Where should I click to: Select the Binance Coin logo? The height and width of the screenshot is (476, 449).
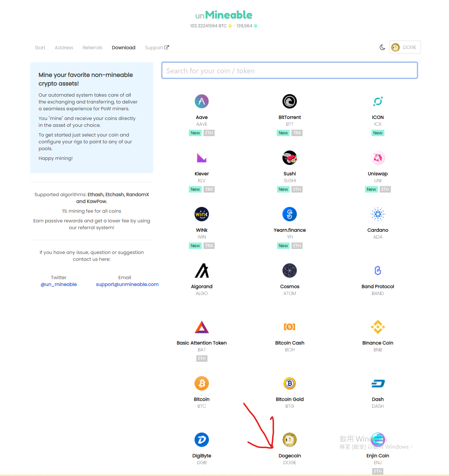pos(378,327)
